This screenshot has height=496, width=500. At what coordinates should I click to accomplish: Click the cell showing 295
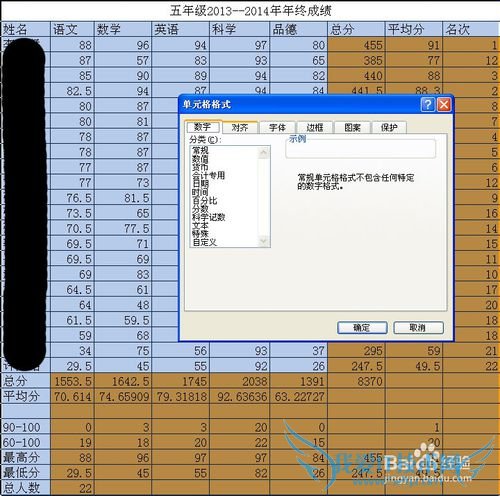[356, 351]
